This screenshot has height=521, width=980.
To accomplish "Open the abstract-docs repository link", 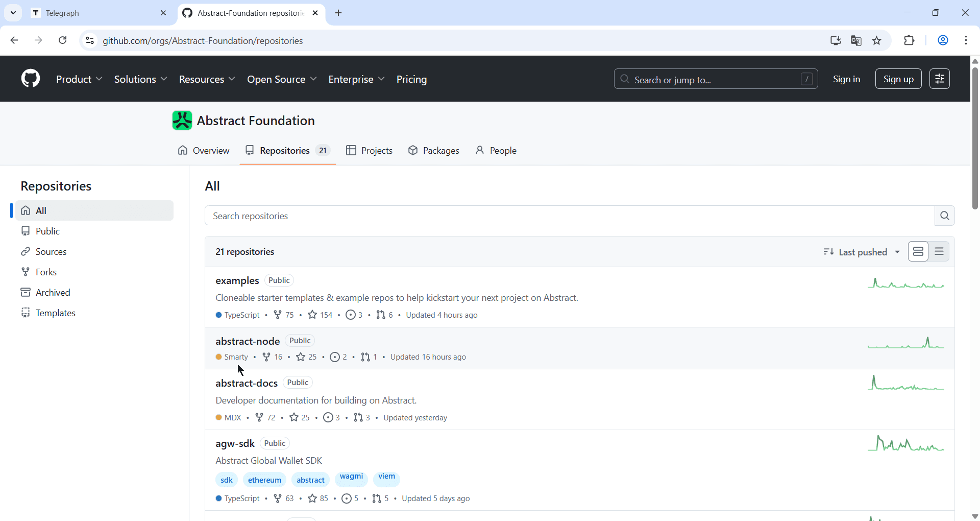I will point(247,383).
